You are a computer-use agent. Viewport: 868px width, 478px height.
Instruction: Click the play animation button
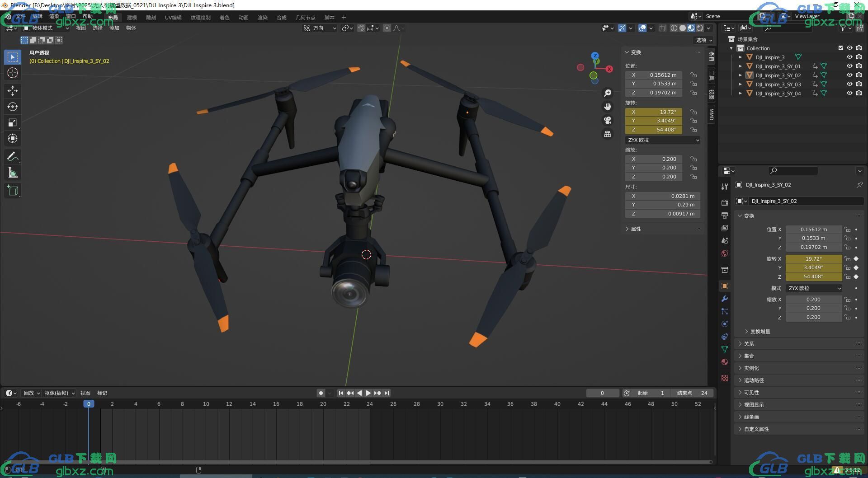click(368, 393)
